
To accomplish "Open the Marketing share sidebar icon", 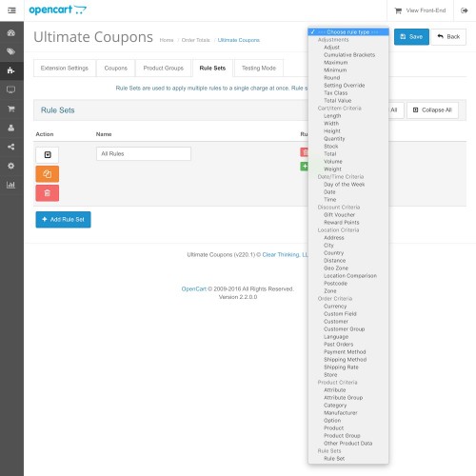I will [x=11, y=147].
